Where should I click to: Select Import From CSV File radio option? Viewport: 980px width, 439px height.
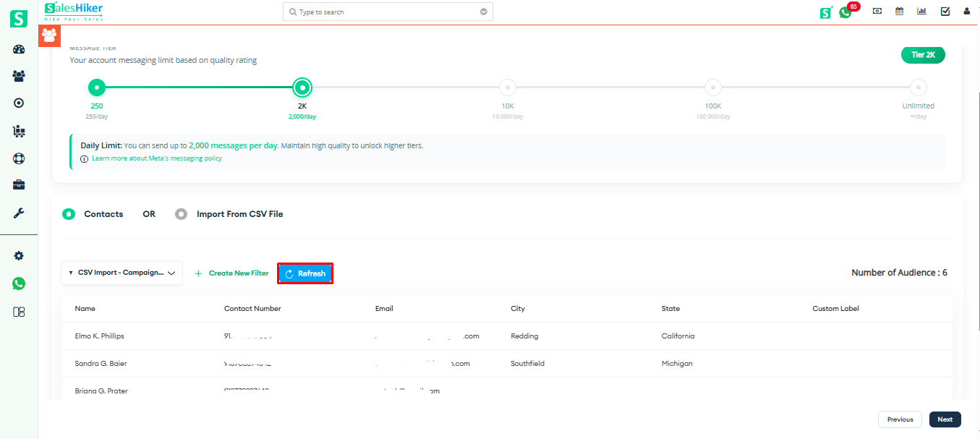point(182,214)
